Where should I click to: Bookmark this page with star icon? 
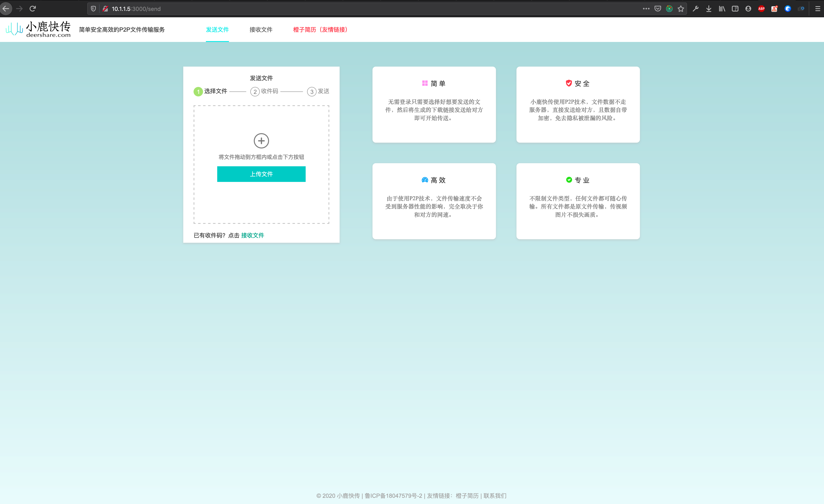click(681, 9)
